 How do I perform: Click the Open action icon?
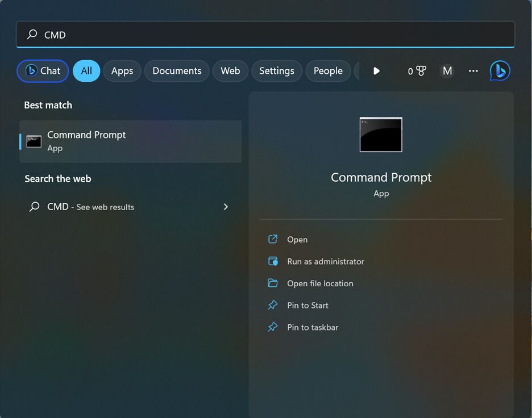273,239
